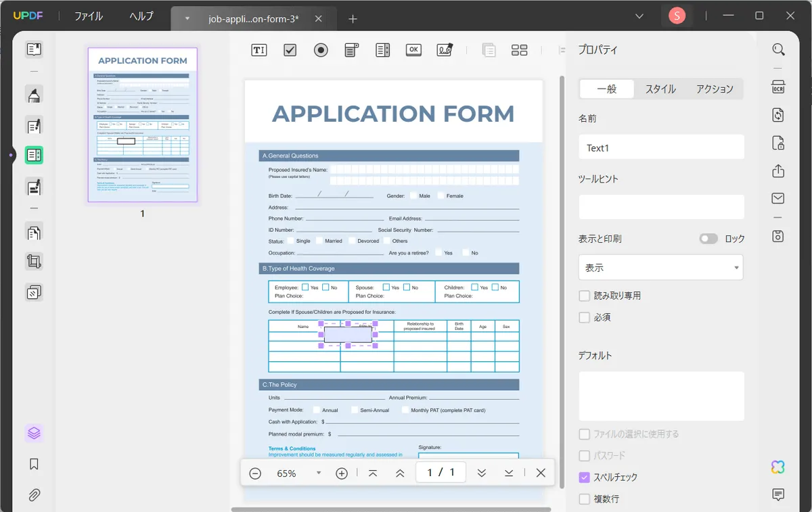812x512 pixels.
Task: Open the Protect PDF lock icon
Action: [x=778, y=143]
